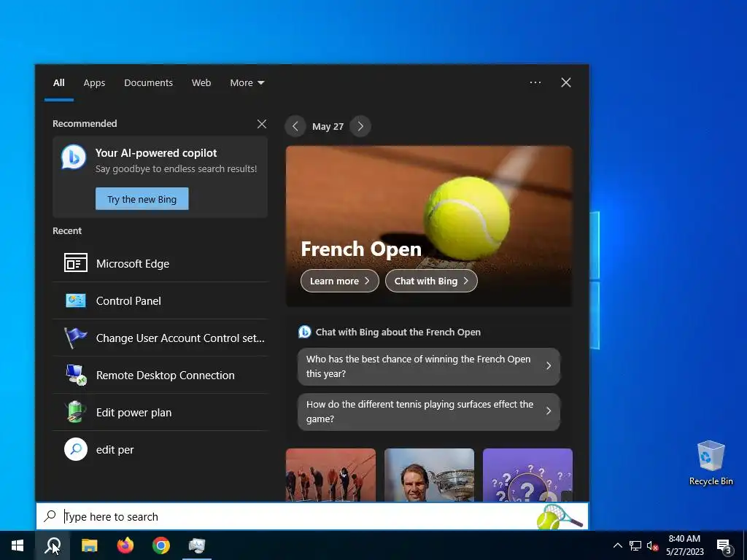Image resolution: width=747 pixels, height=560 pixels.
Task: Switch to the Documents tab
Action: click(x=148, y=83)
